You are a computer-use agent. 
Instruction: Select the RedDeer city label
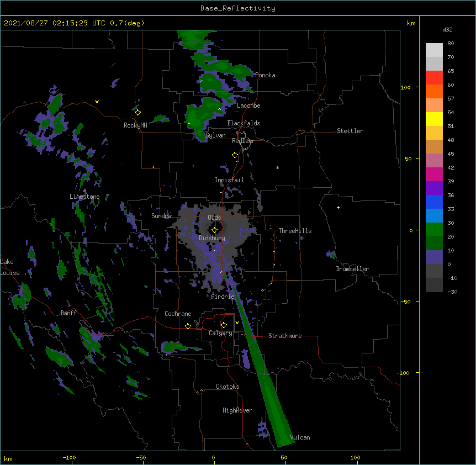[x=243, y=141]
